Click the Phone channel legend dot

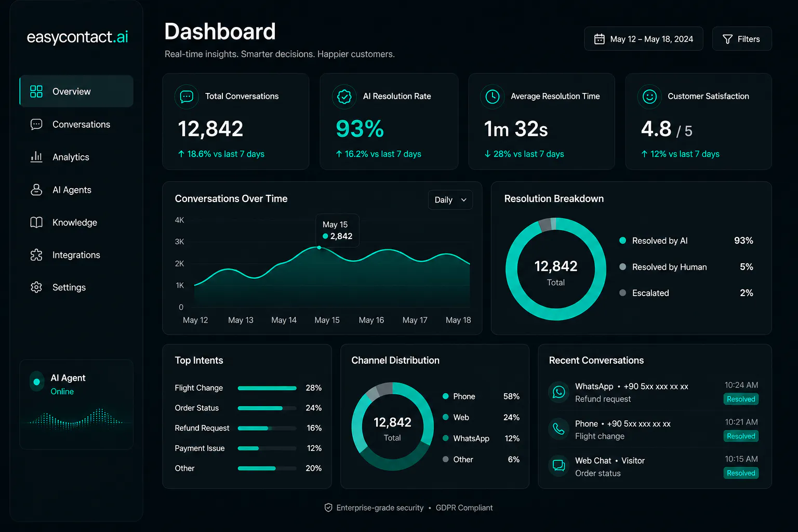coord(445,396)
